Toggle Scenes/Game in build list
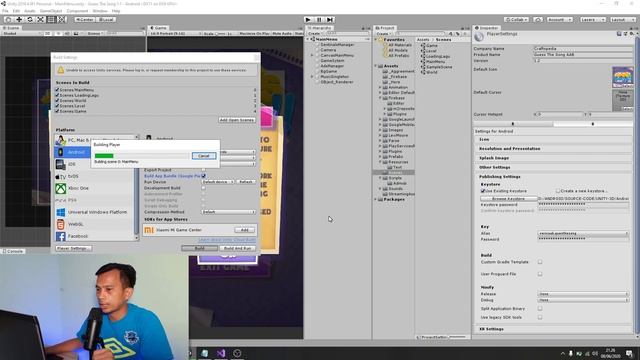This screenshot has height=360, width=640. tap(57, 111)
